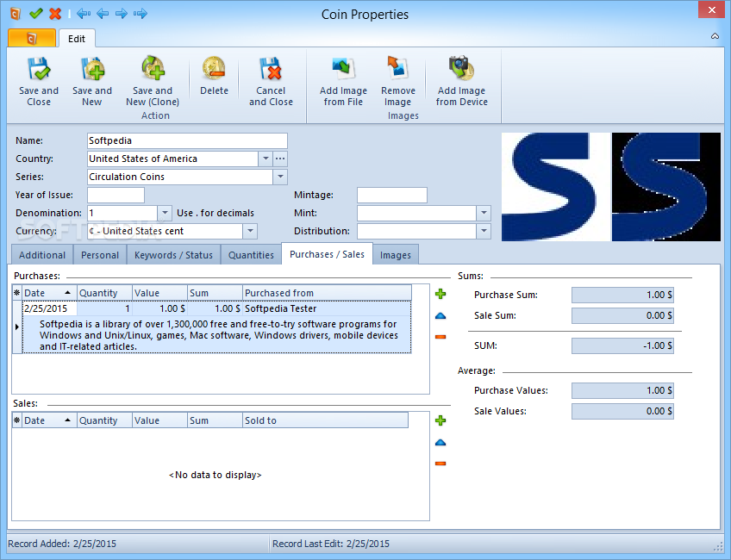Click the Remove Image icon
Viewport: 731px width, 560px height.
click(x=397, y=69)
